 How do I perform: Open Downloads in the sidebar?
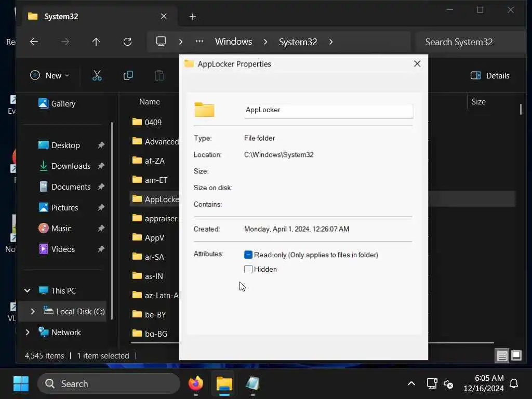[64, 166]
